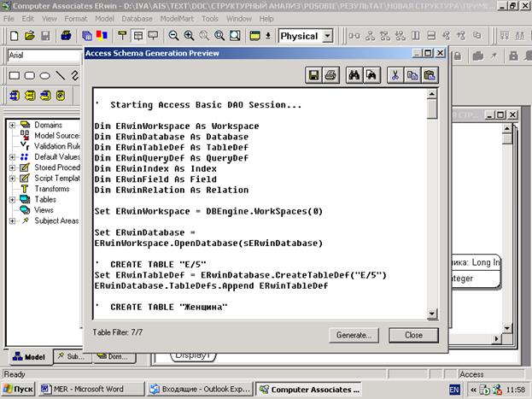Open the Database menu
This screenshot has height=399, width=532.
[137, 18]
